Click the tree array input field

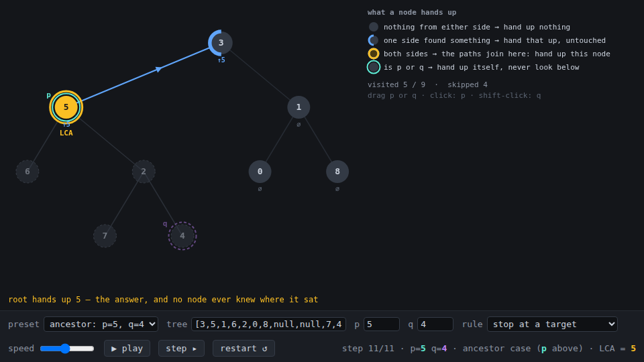[x=268, y=324]
